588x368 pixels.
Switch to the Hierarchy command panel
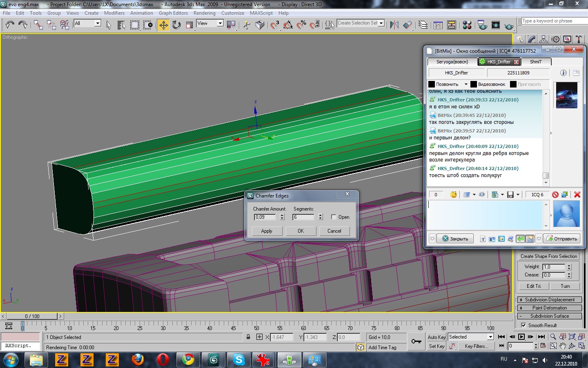click(543, 39)
